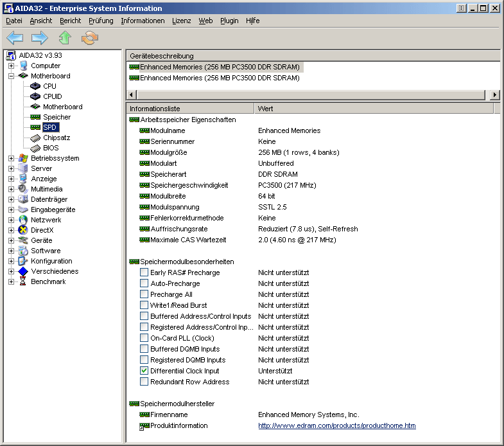Click the Gerätebeschreibung column header

click(x=313, y=56)
